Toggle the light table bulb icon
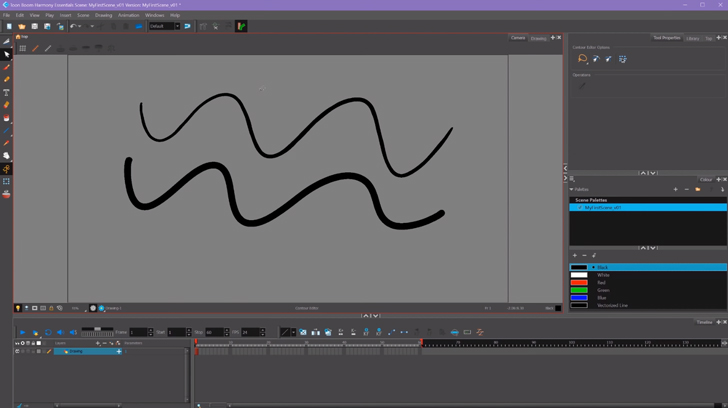Image resolution: width=728 pixels, height=408 pixels. pyautogui.click(x=18, y=308)
